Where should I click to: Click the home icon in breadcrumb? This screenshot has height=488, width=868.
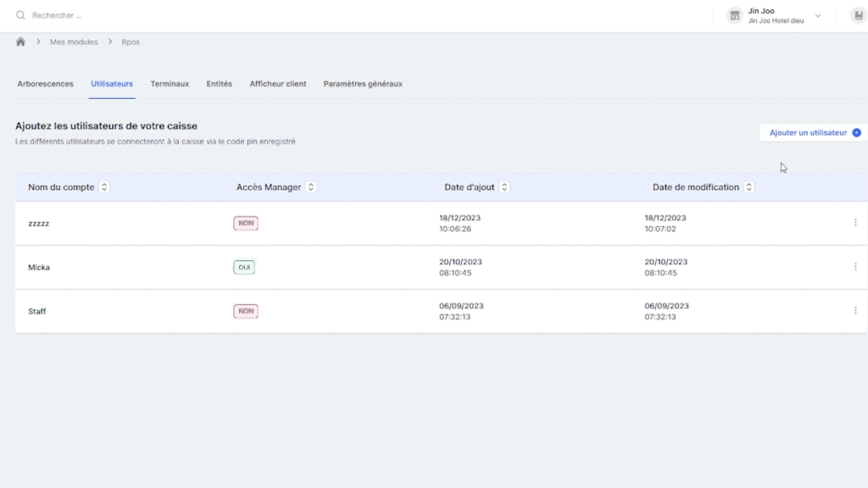(x=20, y=42)
